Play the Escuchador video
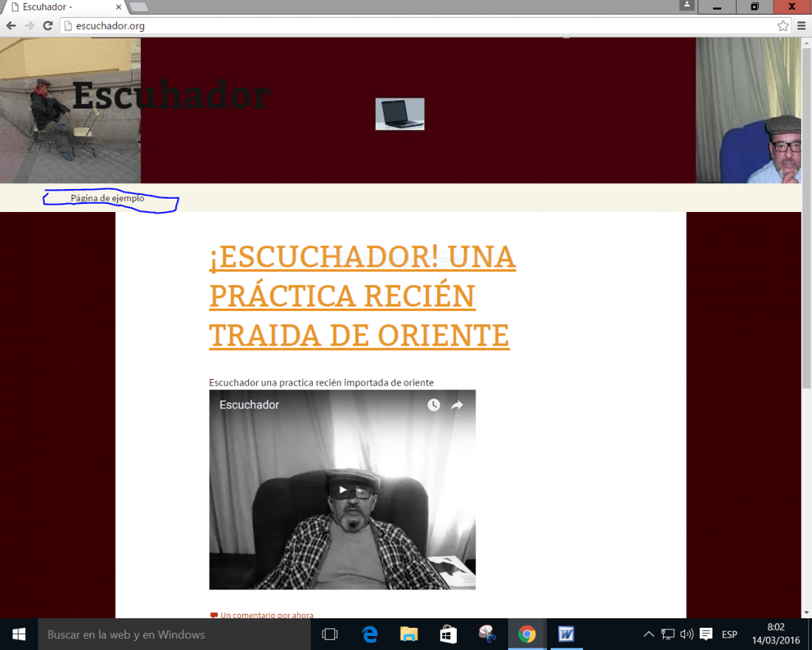Screen dimensions: 812x650 (343, 490)
